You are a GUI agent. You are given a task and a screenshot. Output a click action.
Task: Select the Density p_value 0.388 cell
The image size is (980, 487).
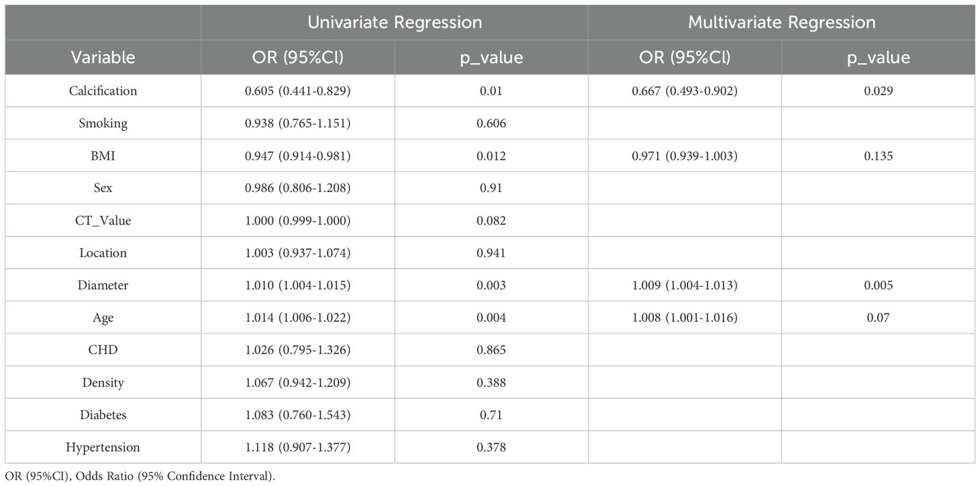491,382
